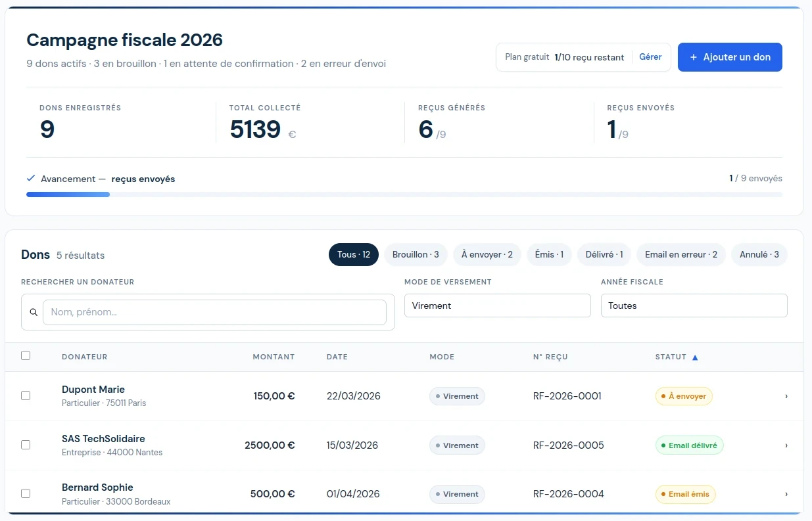Check the Bernard Sophie row checkbox
This screenshot has width=812, height=521.
[x=26, y=493]
